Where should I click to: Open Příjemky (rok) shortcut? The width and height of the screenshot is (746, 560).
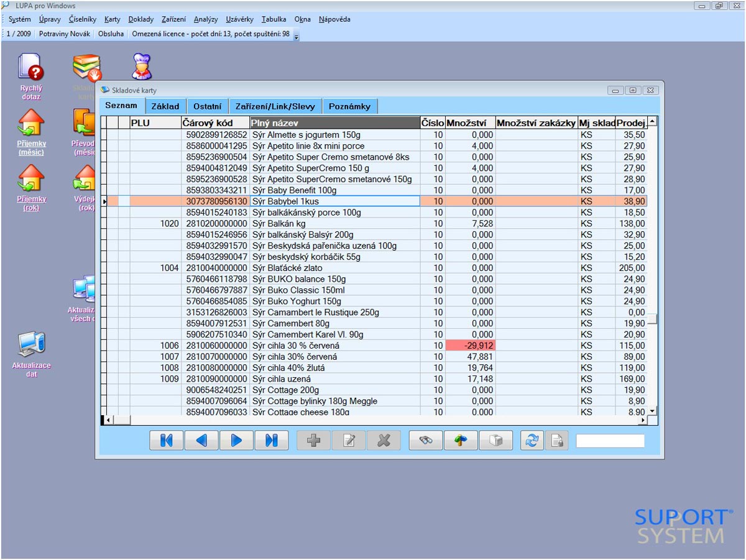(x=31, y=188)
